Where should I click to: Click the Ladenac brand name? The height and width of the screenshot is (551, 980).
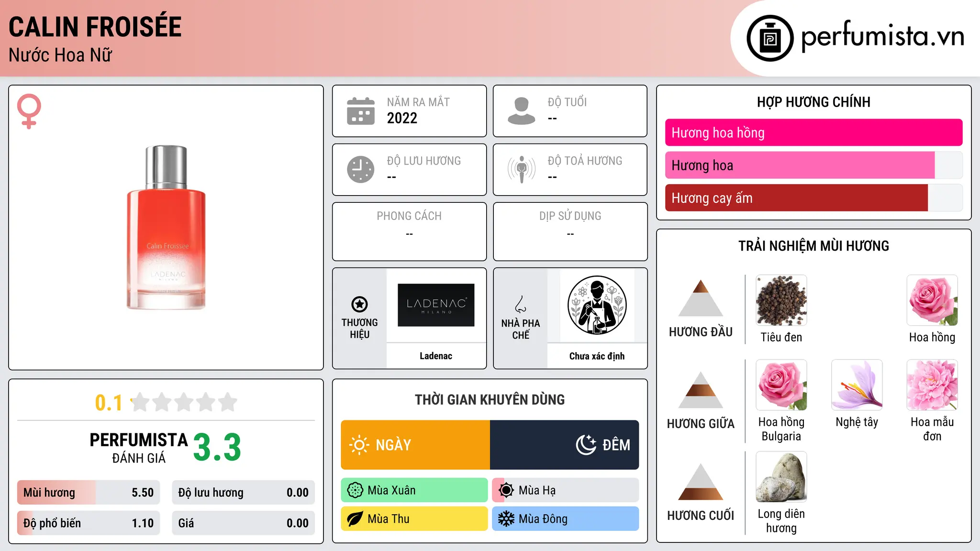(x=436, y=356)
